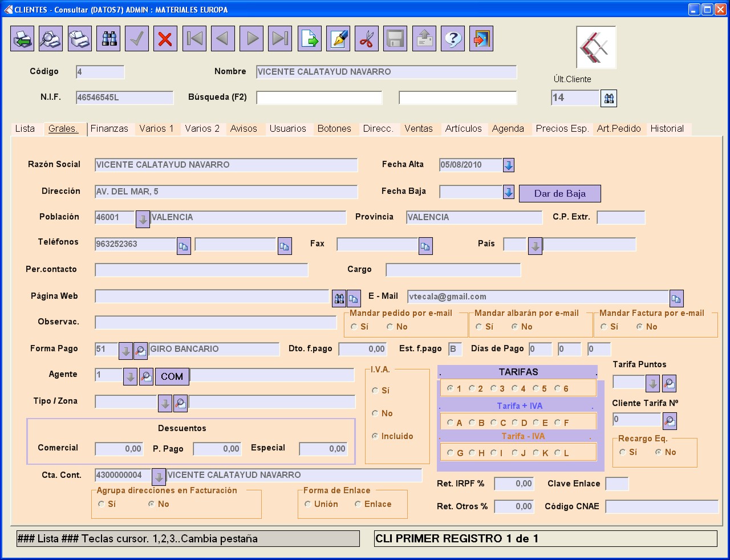Open Fecha Alta date dropdown arrow

(509, 165)
